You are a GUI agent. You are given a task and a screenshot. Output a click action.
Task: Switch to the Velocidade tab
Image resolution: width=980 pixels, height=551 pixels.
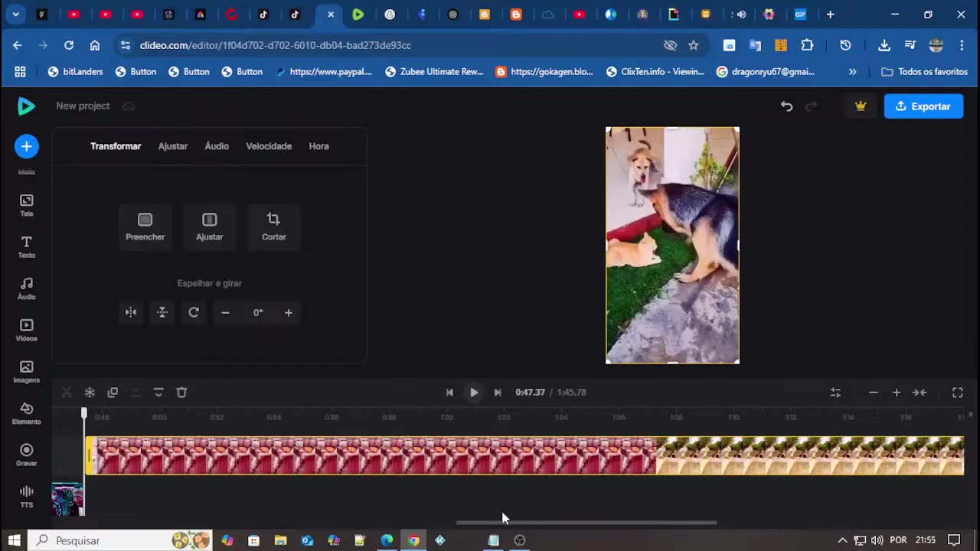coord(269,146)
